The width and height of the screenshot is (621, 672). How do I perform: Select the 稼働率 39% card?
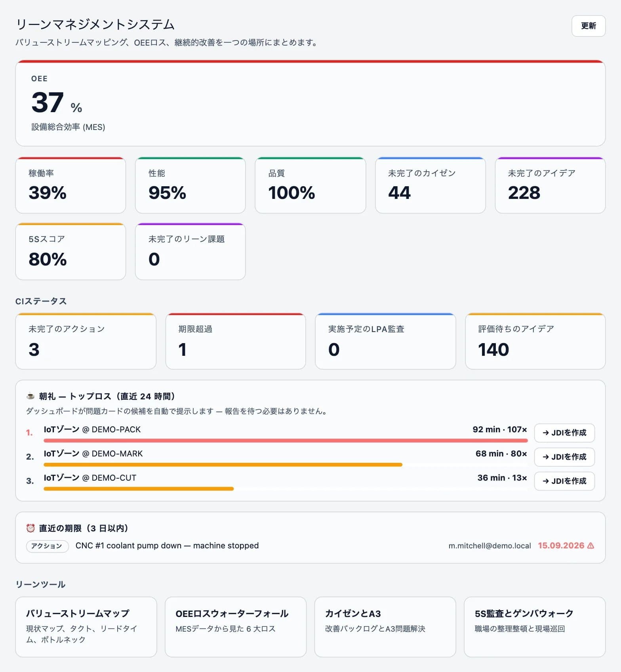(x=70, y=185)
